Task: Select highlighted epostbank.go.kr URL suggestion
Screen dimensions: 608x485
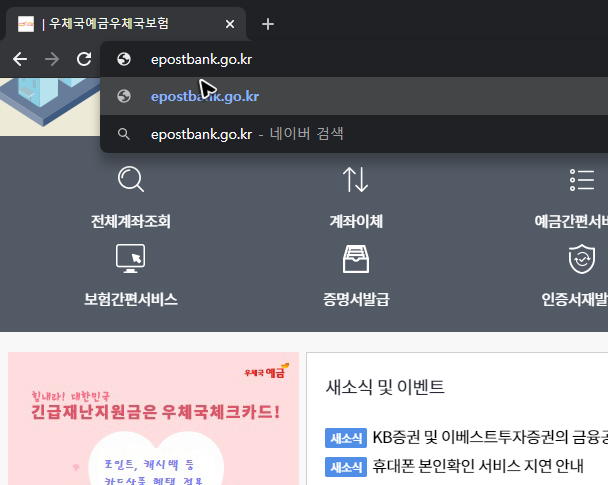Action: coord(354,96)
